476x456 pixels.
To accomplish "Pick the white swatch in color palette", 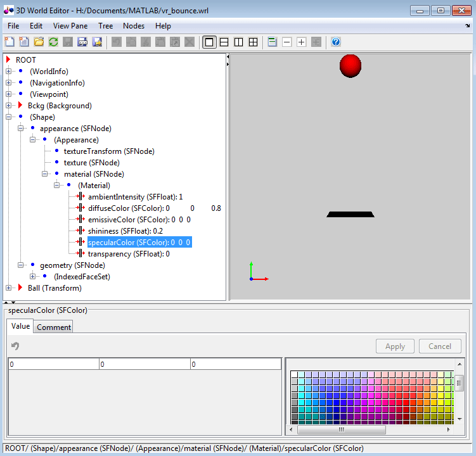I will (x=294, y=374).
